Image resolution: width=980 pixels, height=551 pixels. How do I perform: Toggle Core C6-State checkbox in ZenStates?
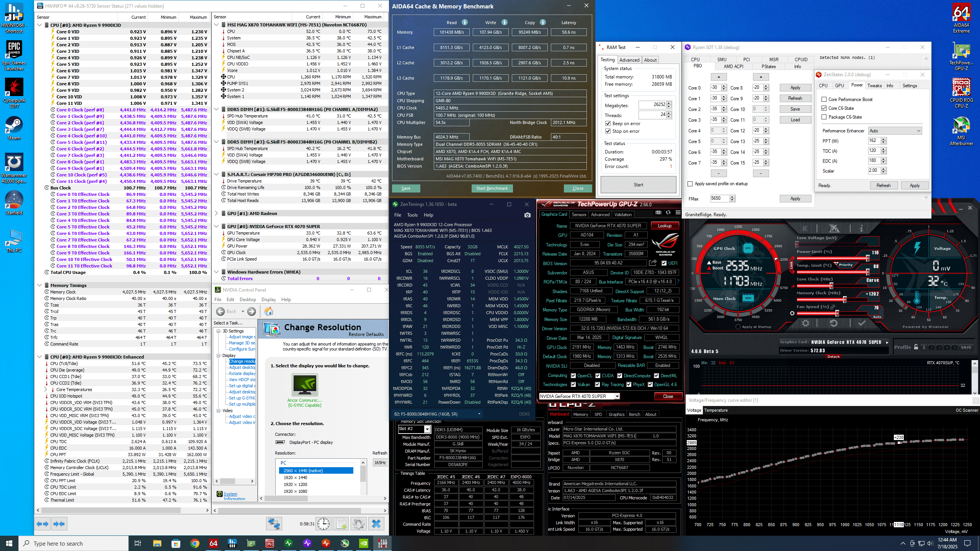pos(824,108)
